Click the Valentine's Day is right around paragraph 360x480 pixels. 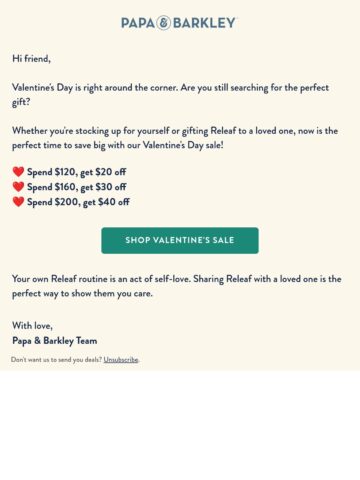point(170,95)
